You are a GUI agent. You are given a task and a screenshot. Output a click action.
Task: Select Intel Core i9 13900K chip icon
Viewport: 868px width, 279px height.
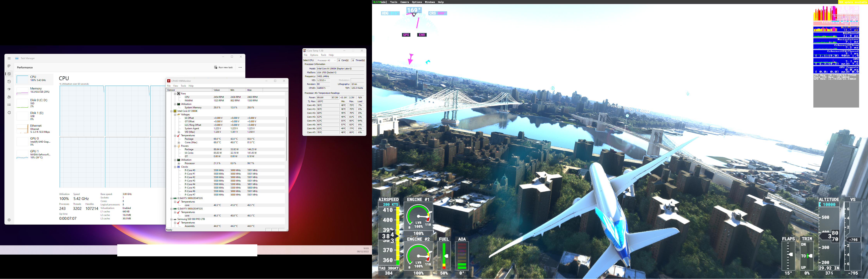pos(175,111)
